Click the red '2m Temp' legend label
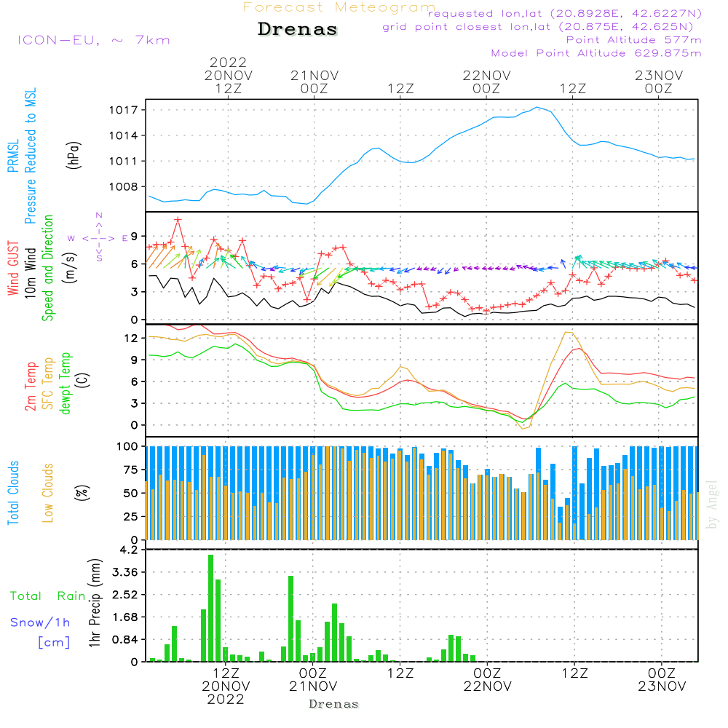Screen dimensions: 728x728 [x=30, y=387]
